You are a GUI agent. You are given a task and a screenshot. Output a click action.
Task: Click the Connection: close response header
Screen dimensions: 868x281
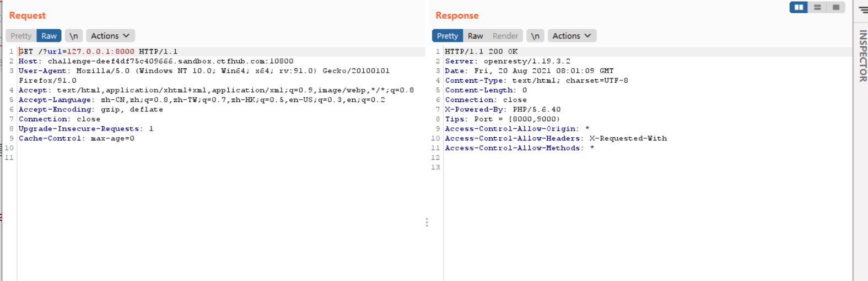pyautogui.click(x=486, y=100)
